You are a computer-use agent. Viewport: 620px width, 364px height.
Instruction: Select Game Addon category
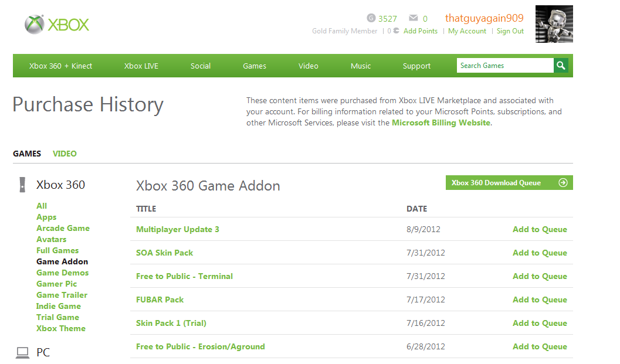(62, 261)
